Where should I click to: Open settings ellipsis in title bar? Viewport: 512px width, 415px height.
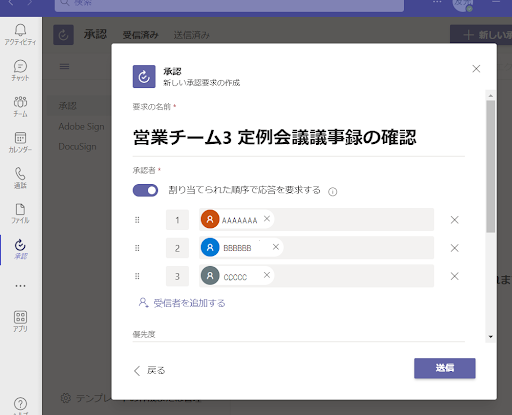click(437, 2)
